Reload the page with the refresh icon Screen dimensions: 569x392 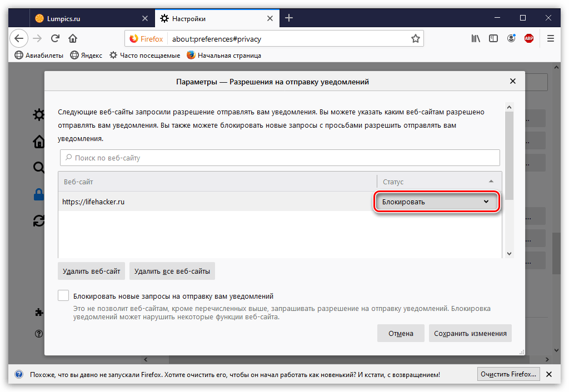[55, 38]
